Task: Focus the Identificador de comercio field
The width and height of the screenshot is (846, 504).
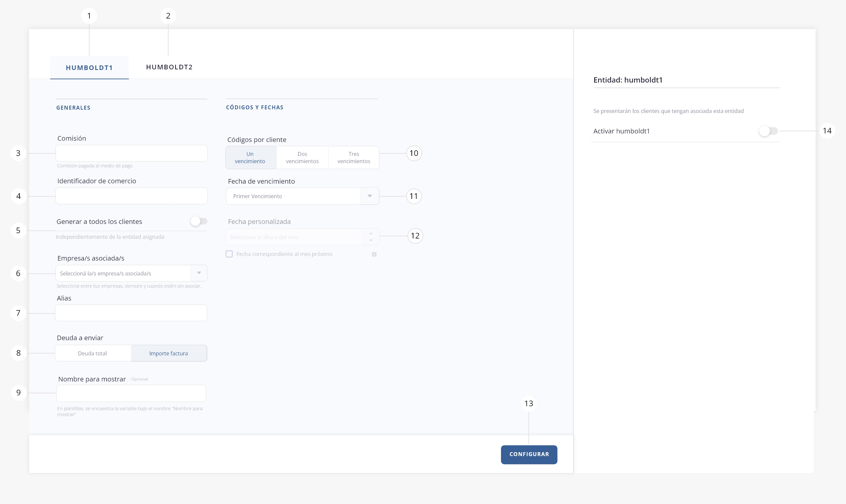Action: click(132, 196)
